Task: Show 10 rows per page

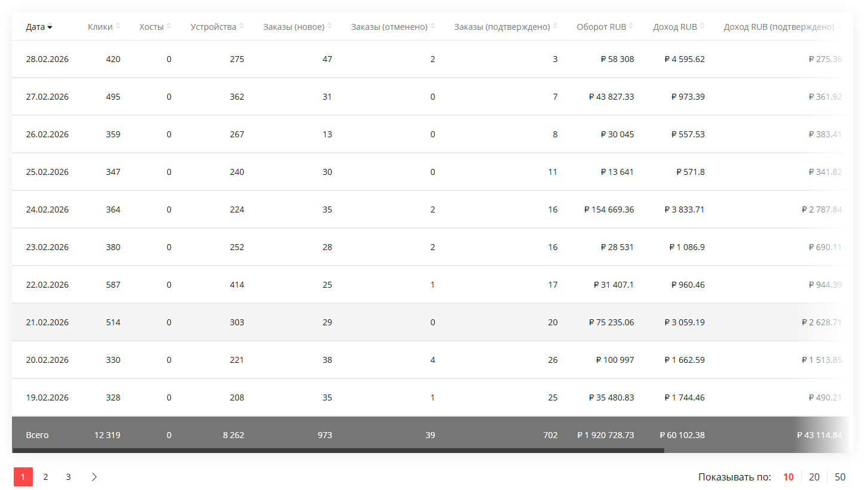Action: pos(789,477)
